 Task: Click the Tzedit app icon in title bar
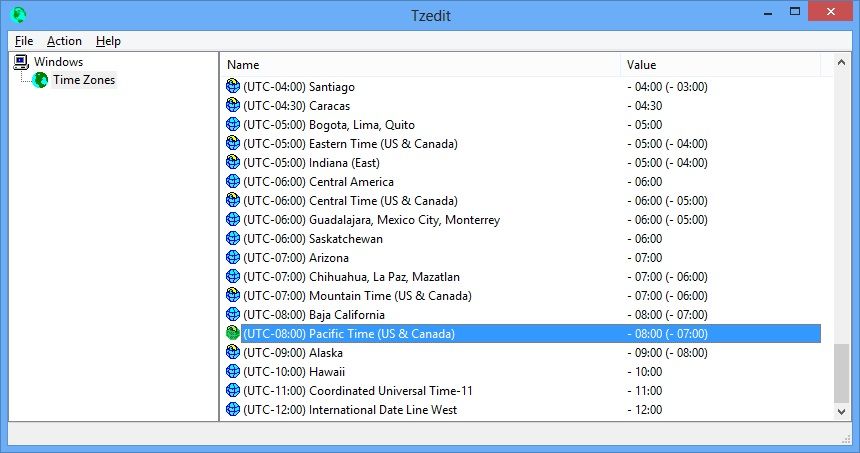[18, 14]
